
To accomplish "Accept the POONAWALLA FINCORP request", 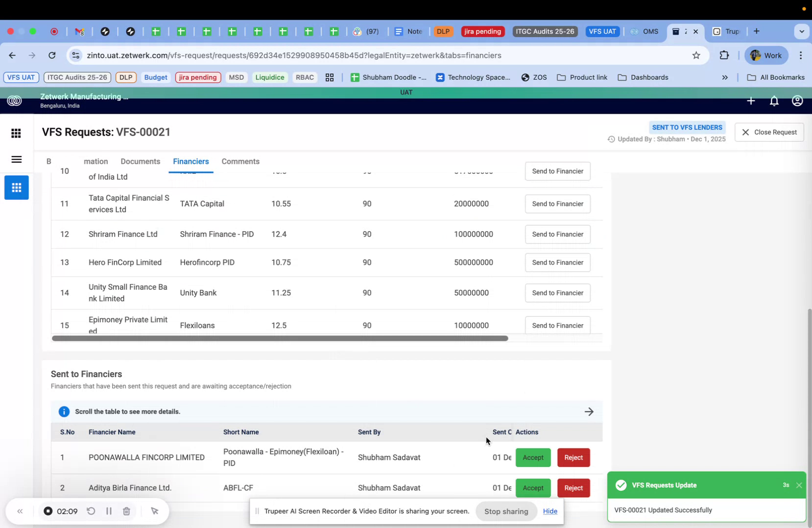I will pyautogui.click(x=533, y=457).
